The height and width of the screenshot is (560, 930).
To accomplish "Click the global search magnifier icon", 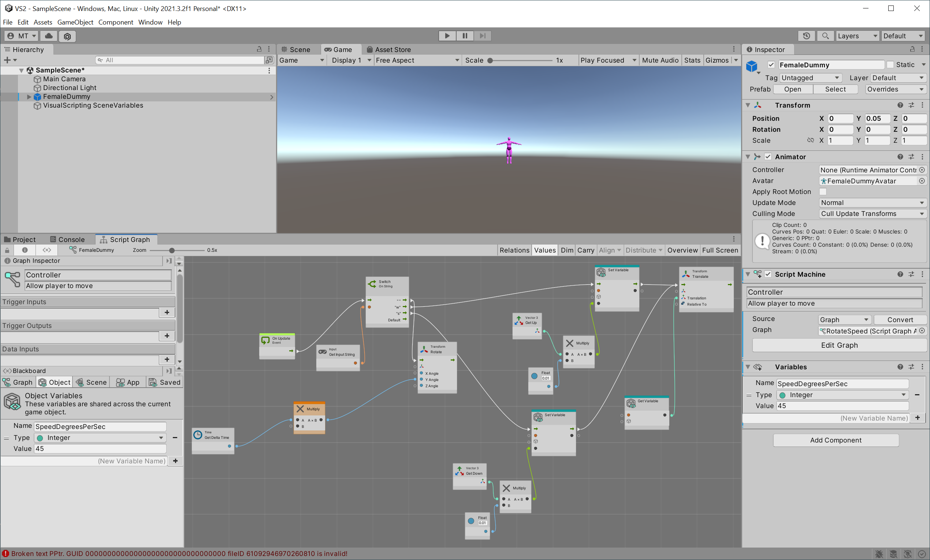I will pyautogui.click(x=825, y=36).
